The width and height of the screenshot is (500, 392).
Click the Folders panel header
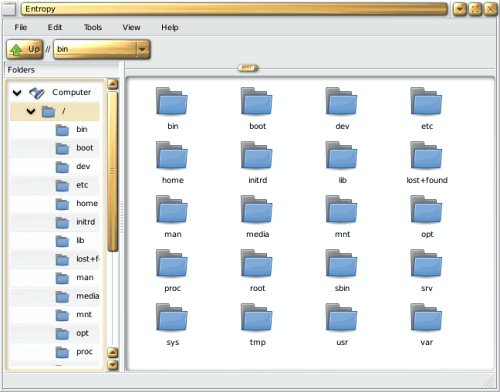pos(62,70)
